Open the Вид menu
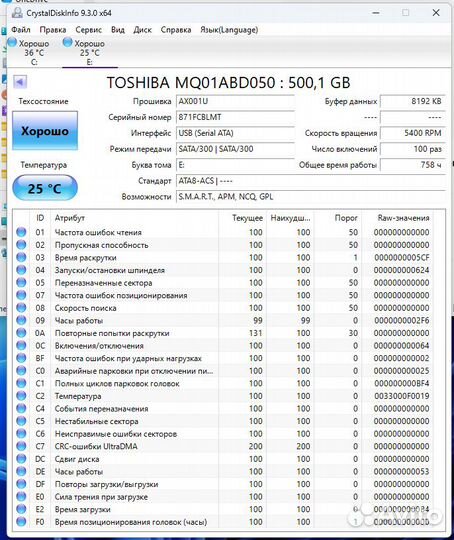 (x=118, y=30)
